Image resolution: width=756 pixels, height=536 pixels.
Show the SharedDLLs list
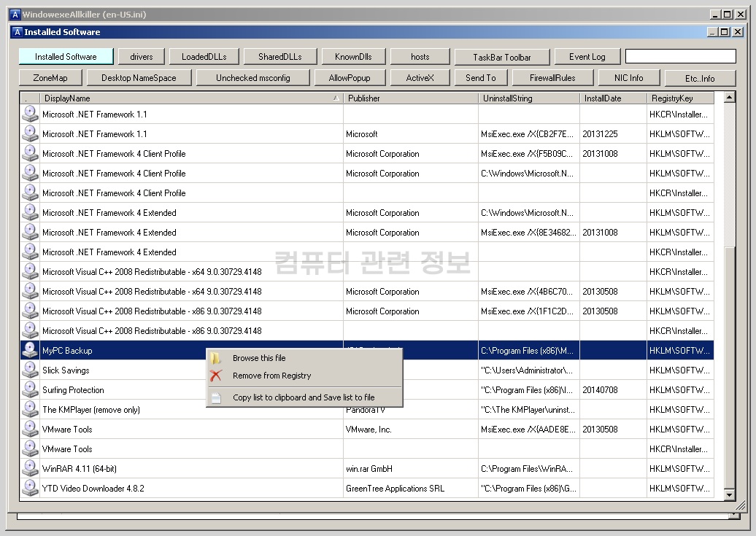tap(280, 56)
